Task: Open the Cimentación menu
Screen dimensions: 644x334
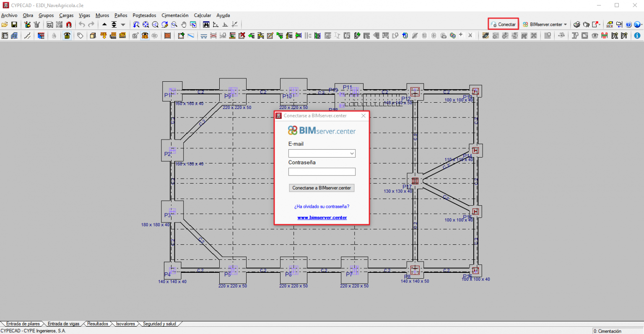Action: pyautogui.click(x=175, y=15)
